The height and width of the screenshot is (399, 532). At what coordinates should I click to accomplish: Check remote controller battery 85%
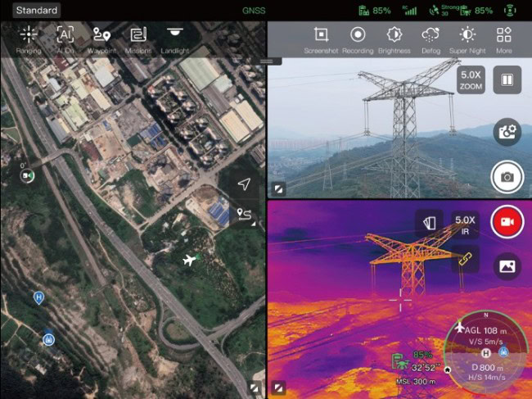(x=375, y=11)
